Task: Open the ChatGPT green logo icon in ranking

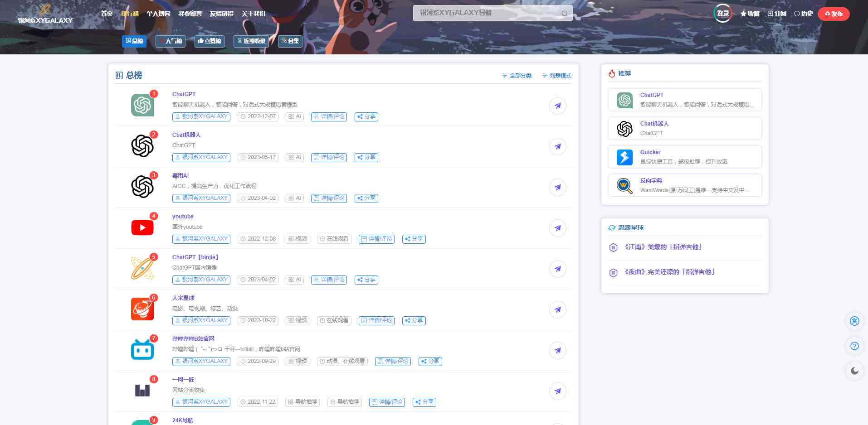Action: [x=142, y=105]
